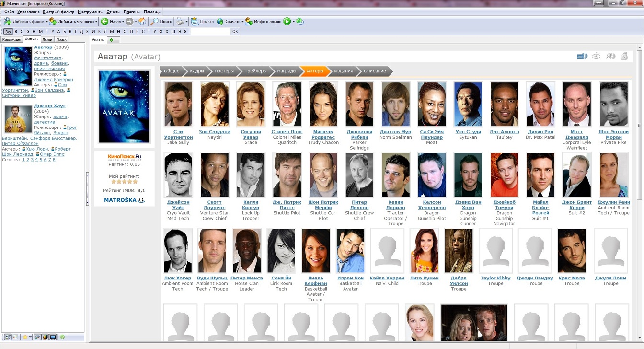Click the green play button icon
Screen dimensions: 644x349
coord(287,22)
